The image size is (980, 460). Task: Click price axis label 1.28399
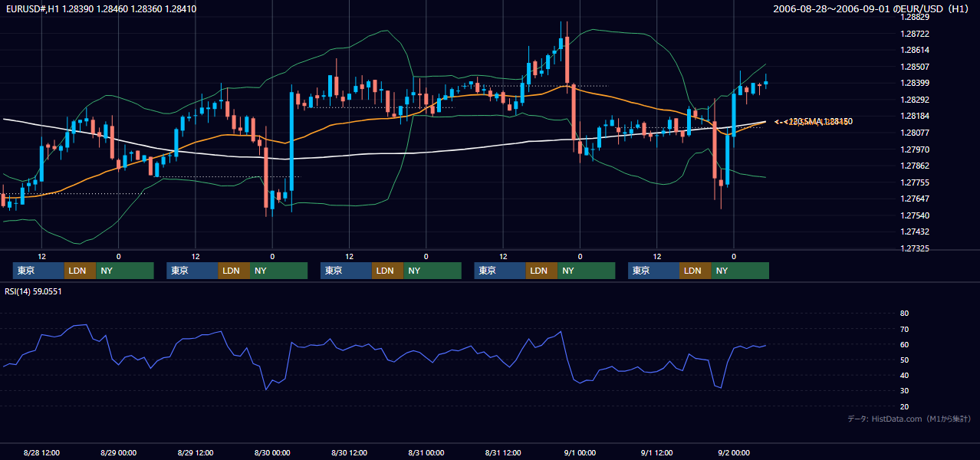pyautogui.click(x=914, y=83)
